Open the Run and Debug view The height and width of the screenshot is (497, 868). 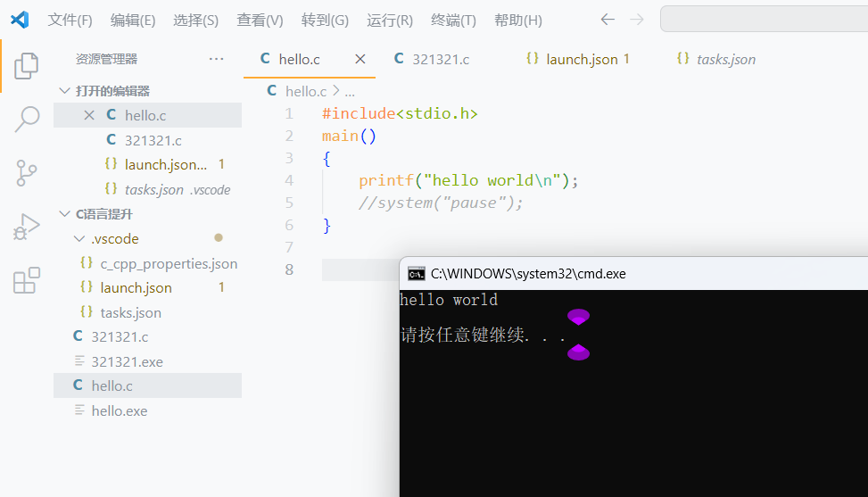[27, 227]
